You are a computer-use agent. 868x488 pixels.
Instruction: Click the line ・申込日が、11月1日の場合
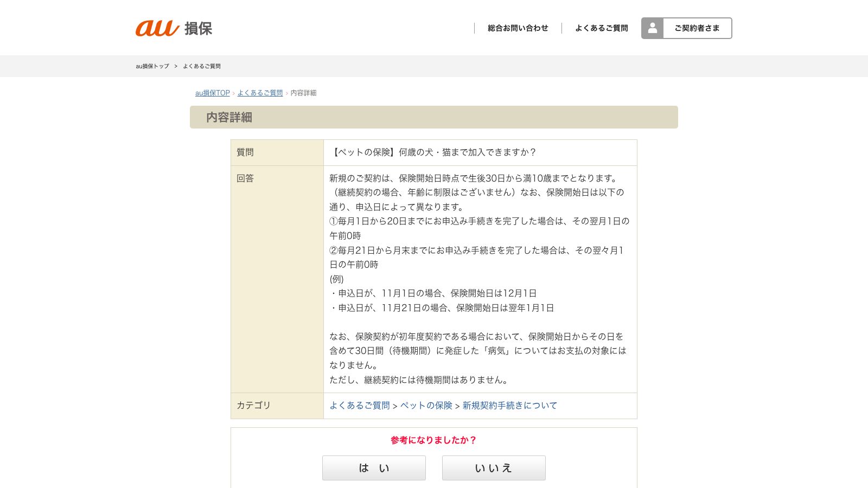(433, 293)
